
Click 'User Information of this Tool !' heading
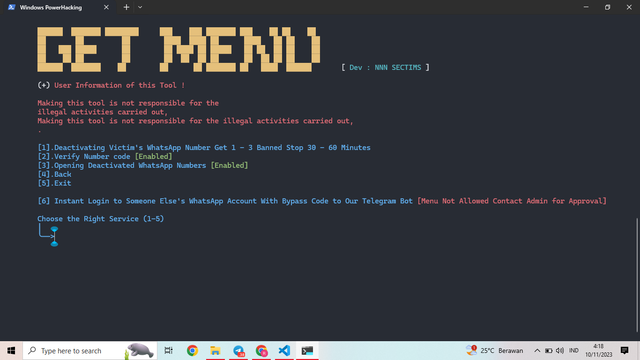click(120, 85)
